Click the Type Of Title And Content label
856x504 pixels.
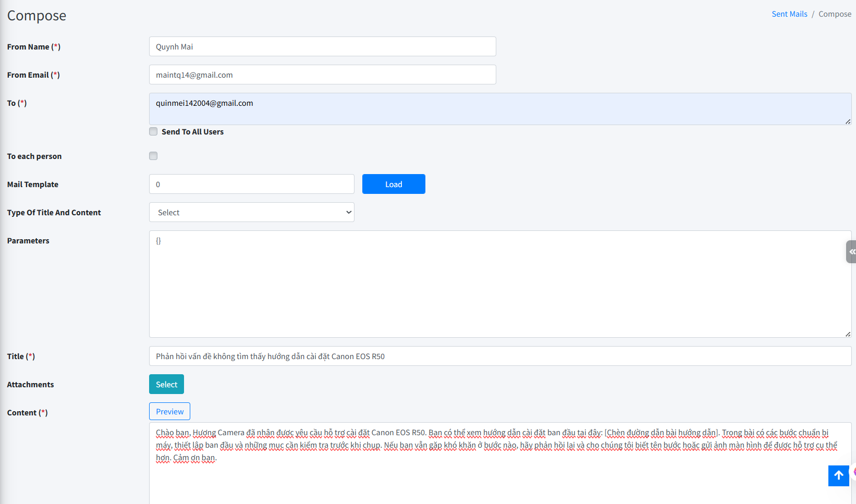pos(54,213)
